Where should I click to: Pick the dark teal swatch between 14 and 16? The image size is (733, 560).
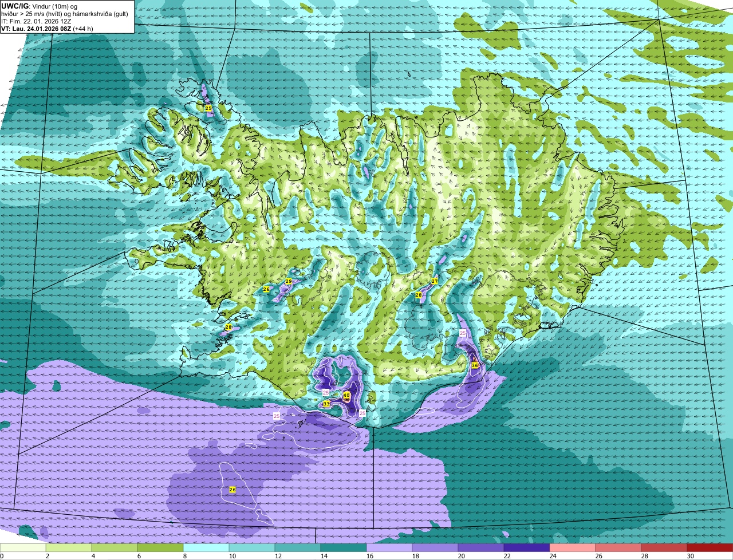click(344, 547)
